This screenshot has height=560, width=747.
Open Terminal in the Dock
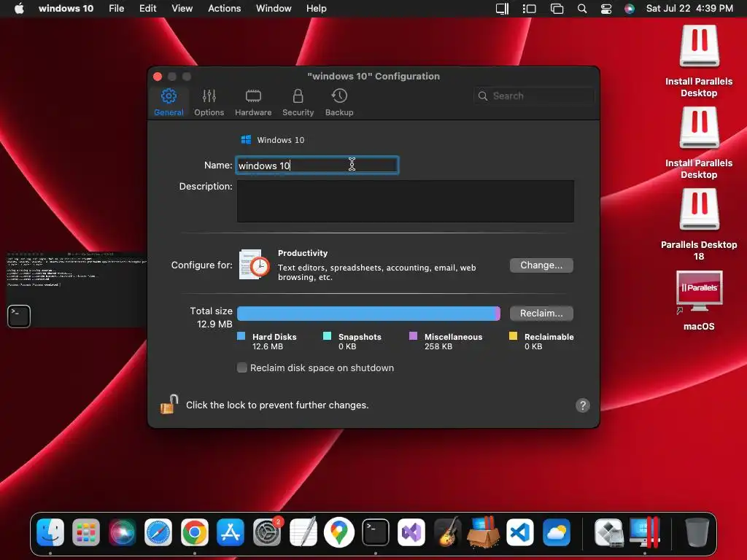coord(376,532)
